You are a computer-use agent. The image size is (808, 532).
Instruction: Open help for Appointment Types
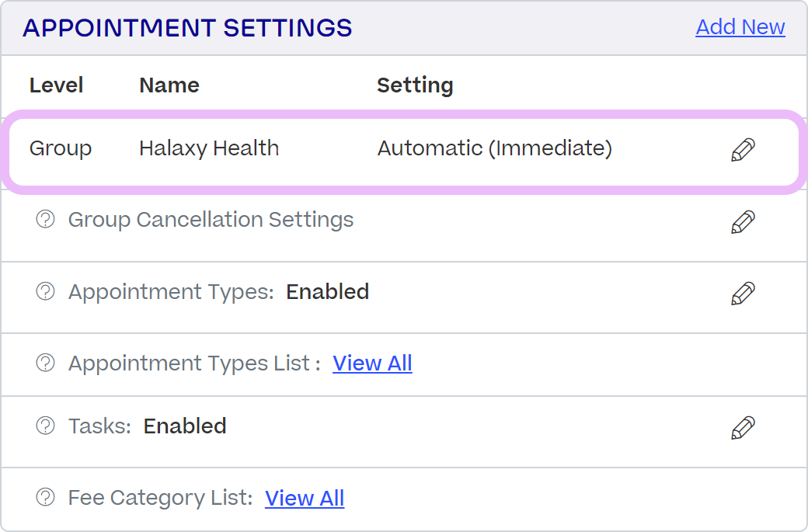[45, 291]
